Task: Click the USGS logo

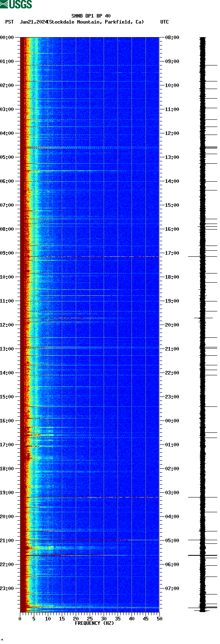Action: point(16,5)
